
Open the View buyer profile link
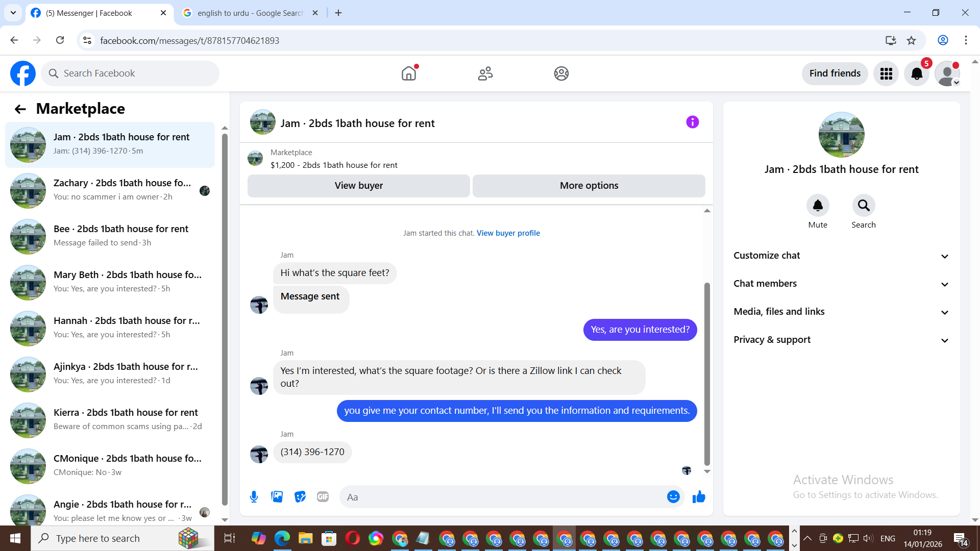coord(508,233)
